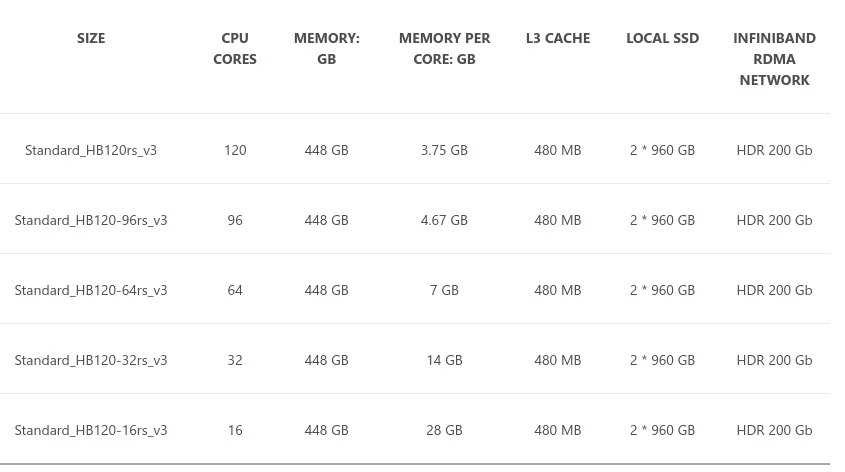The height and width of the screenshot is (472, 845).
Task: Select the Standard_HB120-16rs_v3 size cell
Action: pyautogui.click(x=91, y=430)
